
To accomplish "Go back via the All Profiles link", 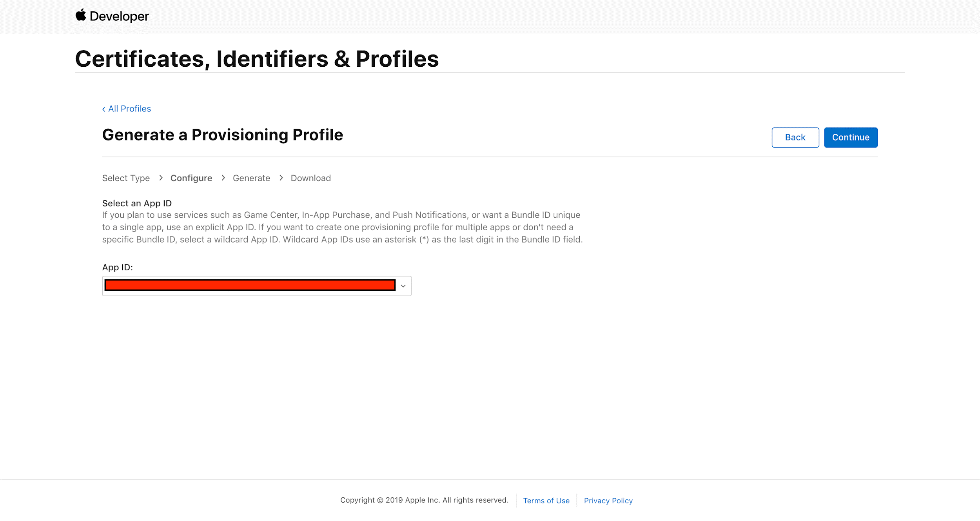I will 127,109.
